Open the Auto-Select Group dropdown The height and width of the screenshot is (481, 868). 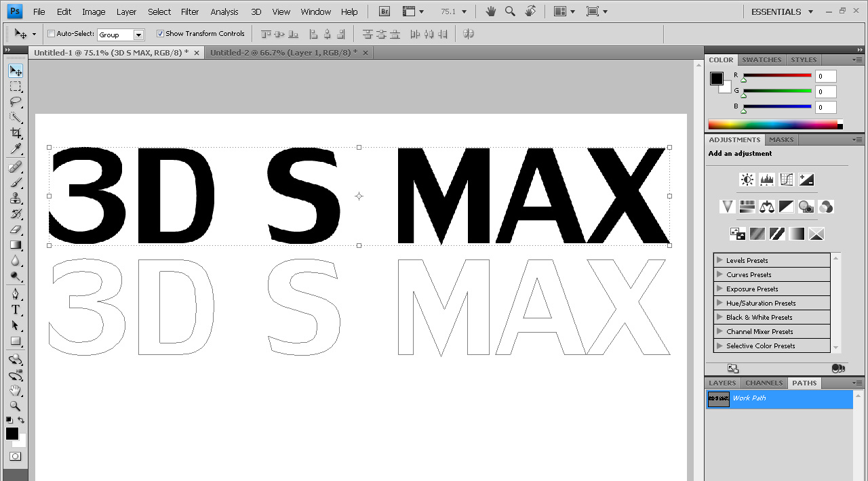[x=121, y=35]
